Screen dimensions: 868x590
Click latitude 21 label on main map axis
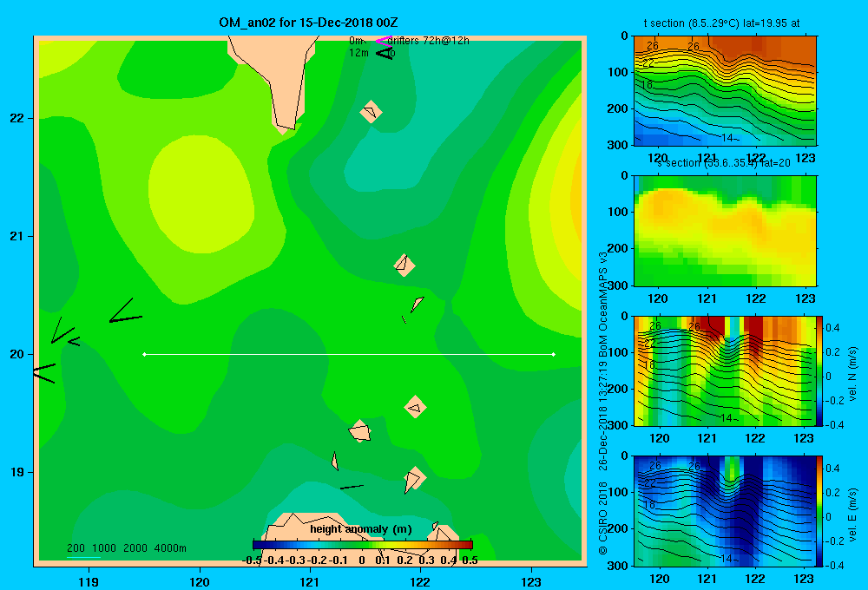16,236
